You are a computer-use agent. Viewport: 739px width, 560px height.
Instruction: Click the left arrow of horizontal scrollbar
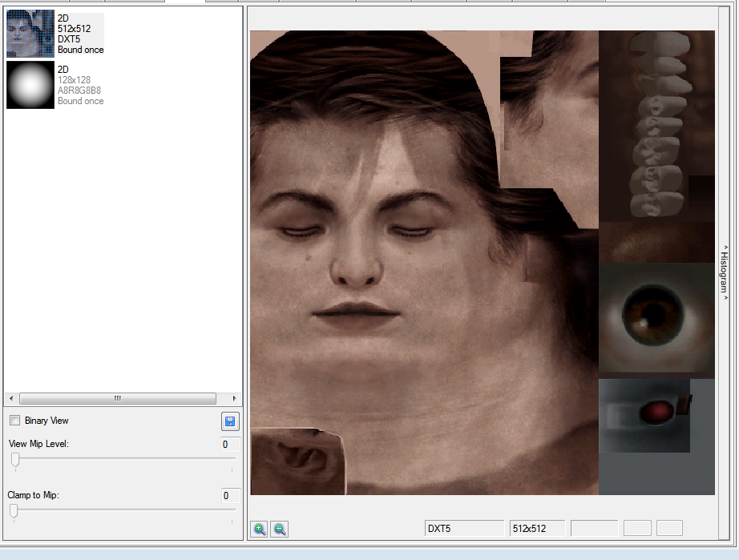coord(11,398)
